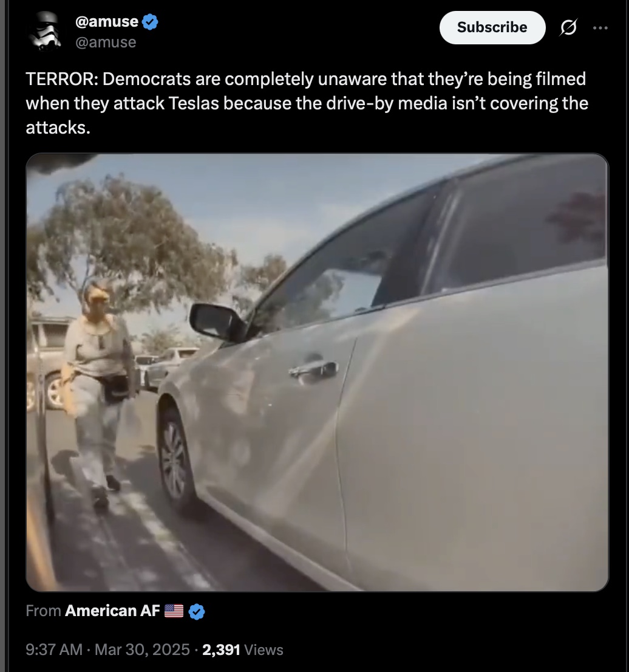Screen dimensions: 629x672
Task: Click the bold @amuse display name
Action: pyautogui.click(x=107, y=21)
